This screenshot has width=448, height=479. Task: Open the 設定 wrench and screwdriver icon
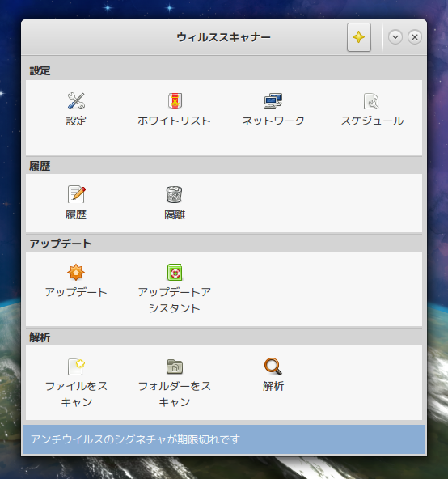point(76,101)
